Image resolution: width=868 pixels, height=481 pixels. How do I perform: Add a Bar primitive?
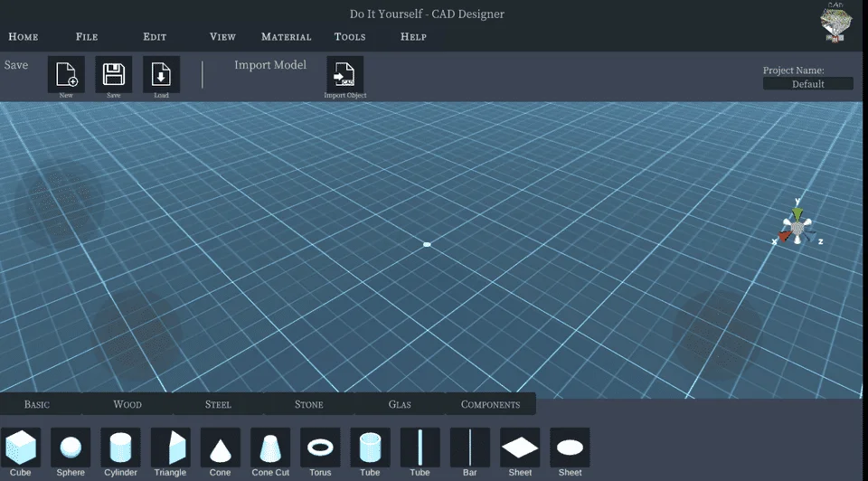pos(469,448)
